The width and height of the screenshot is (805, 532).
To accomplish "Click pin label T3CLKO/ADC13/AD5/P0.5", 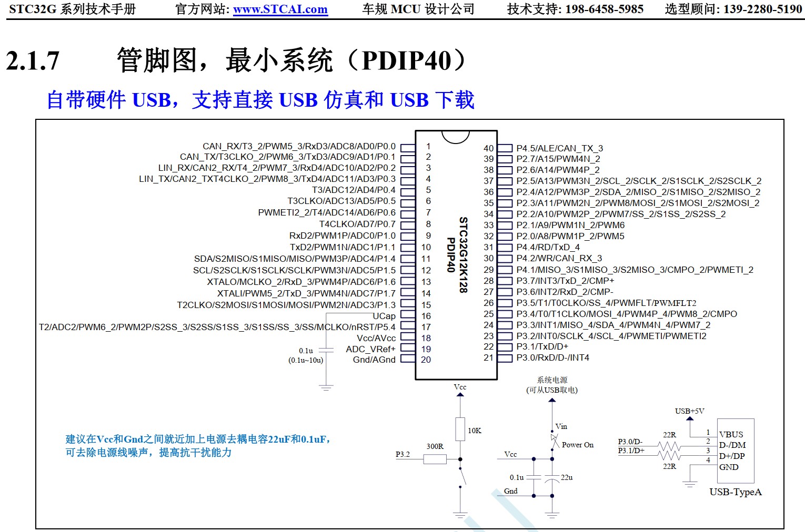I will [341, 201].
